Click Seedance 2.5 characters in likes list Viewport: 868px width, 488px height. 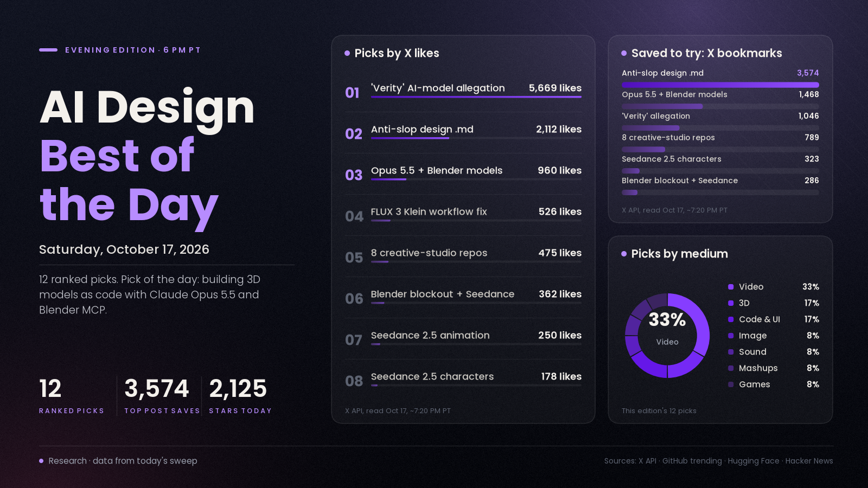pos(463,380)
